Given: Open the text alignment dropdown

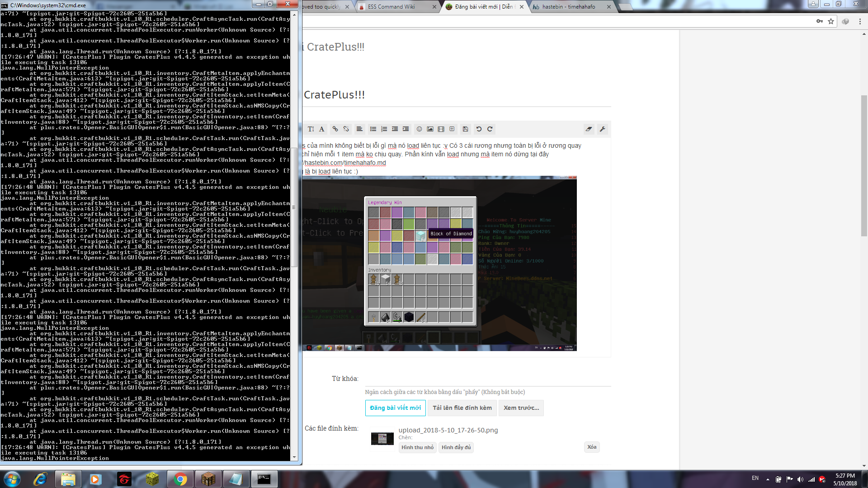Looking at the screenshot, I should [x=359, y=129].
